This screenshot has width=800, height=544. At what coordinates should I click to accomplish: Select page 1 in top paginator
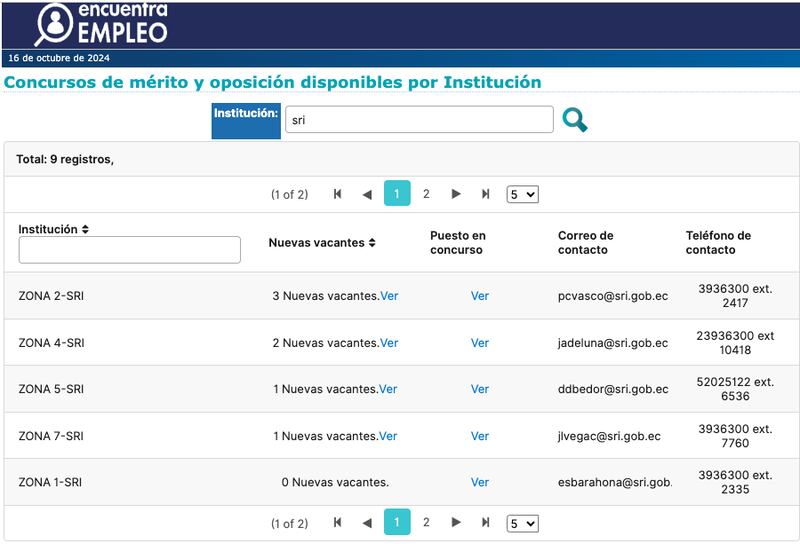(x=397, y=193)
